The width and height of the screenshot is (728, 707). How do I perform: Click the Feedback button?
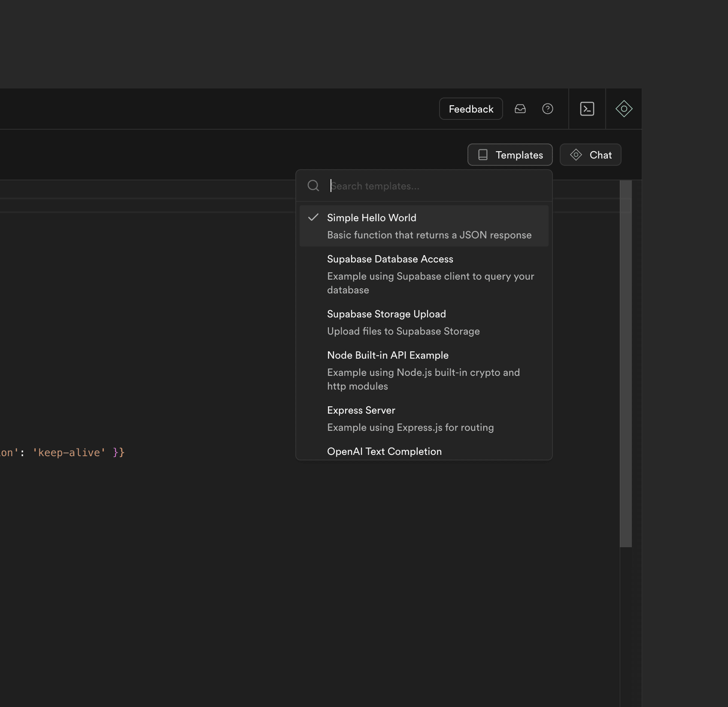pyautogui.click(x=471, y=109)
